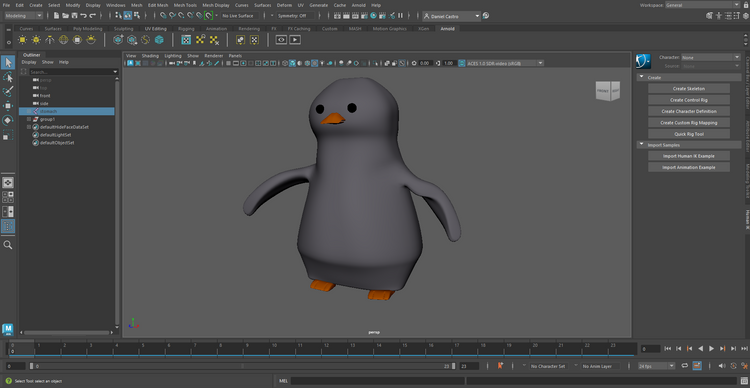Open the viewport Shading menu
Image resolution: width=750 pixels, height=388 pixels.
pyautogui.click(x=150, y=56)
